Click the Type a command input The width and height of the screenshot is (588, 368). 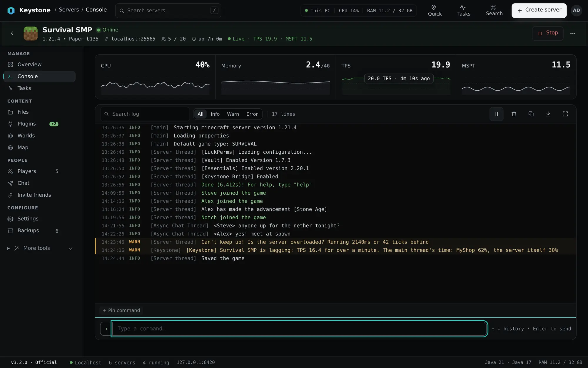tap(299, 329)
